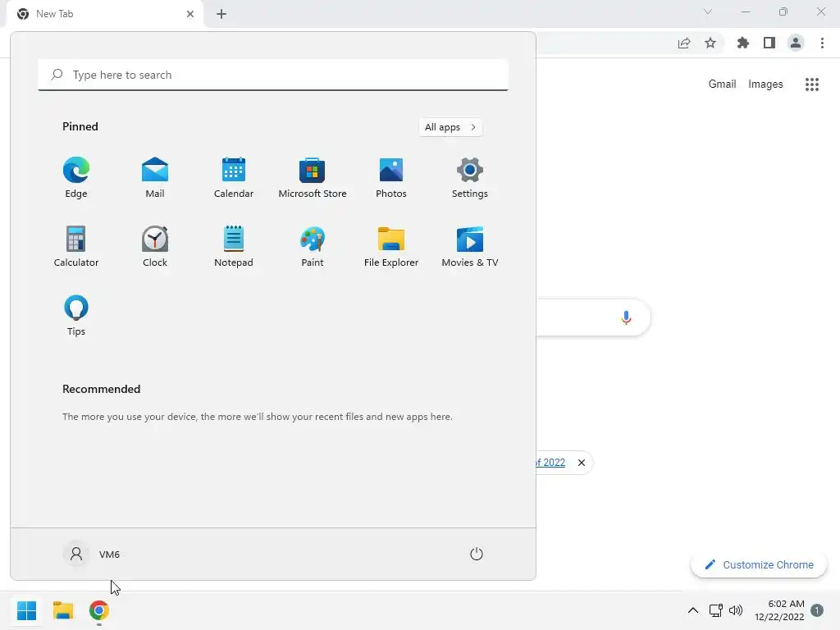This screenshot has width=840, height=630.
Task: Open Movies & TV app
Action: 470,246
